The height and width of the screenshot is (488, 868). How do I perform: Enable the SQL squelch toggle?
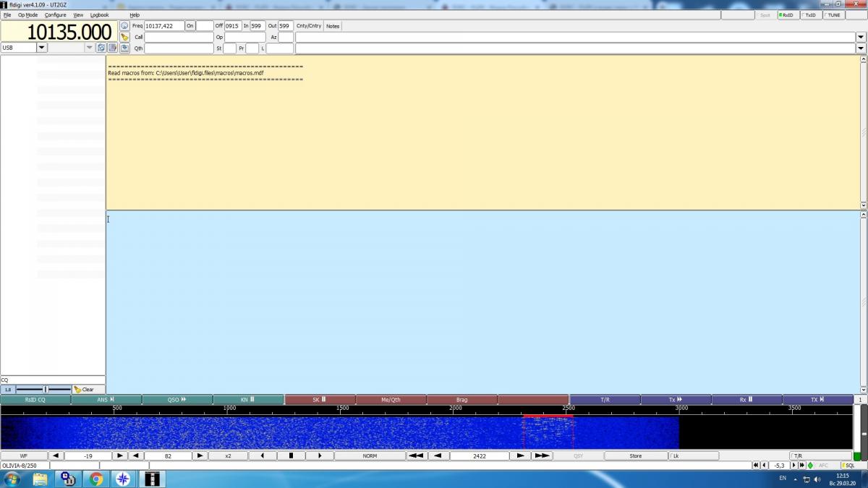(x=848, y=466)
